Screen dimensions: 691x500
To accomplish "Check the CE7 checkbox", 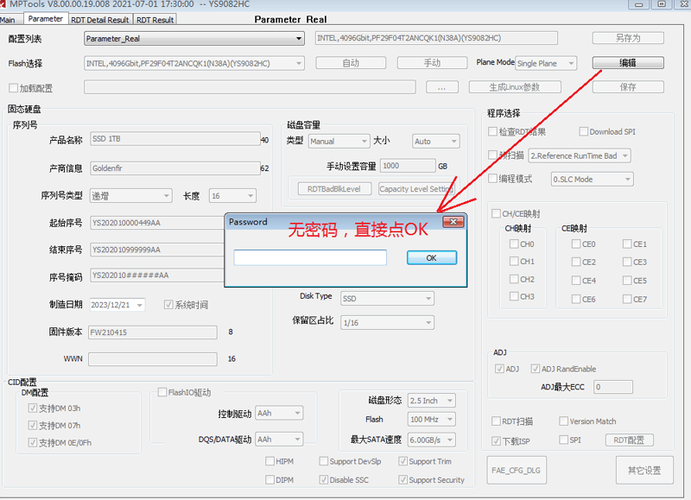I will [627, 299].
